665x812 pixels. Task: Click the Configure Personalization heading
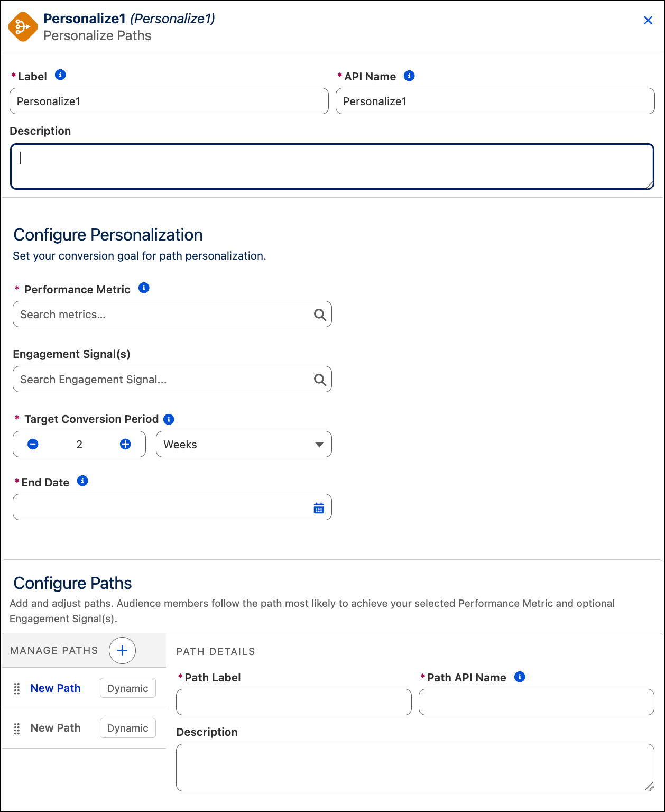tap(108, 235)
